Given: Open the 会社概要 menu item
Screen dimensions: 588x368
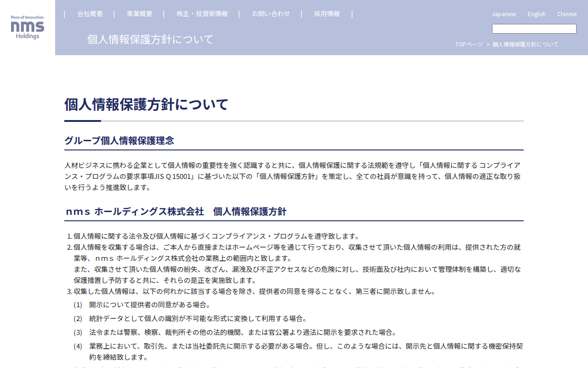Looking at the screenshot, I should tap(90, 14).
